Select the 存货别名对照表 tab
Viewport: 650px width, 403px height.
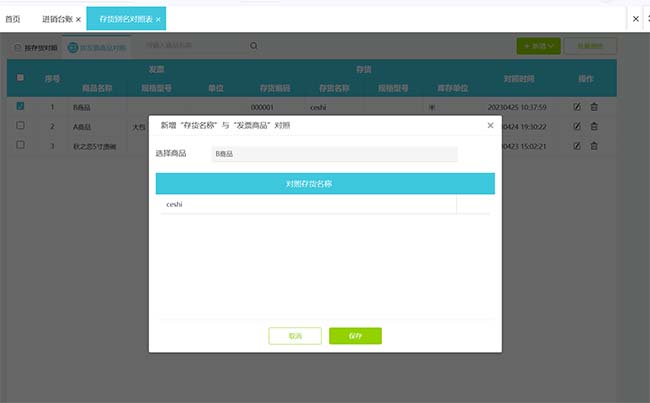coord(126,19)
